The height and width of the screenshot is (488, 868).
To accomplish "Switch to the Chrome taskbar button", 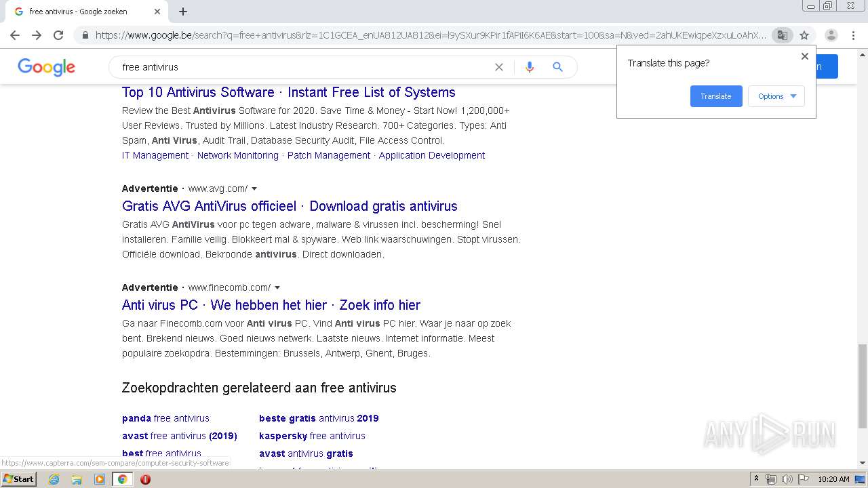I will [122, 479].
